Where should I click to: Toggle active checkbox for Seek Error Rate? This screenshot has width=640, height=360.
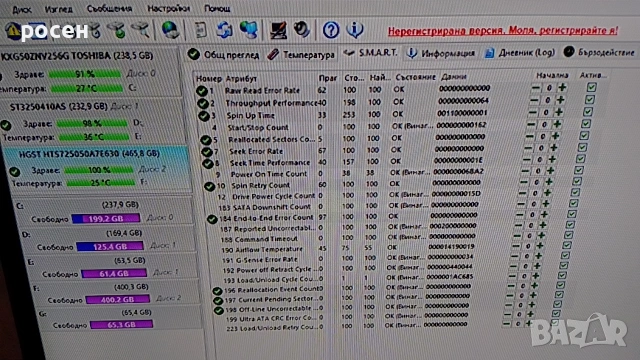click(582, 147)
